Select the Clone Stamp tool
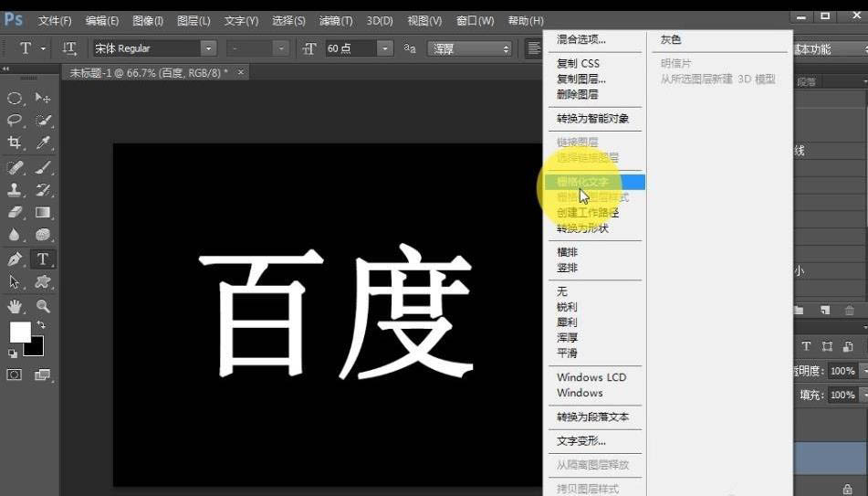 point(15,189)
